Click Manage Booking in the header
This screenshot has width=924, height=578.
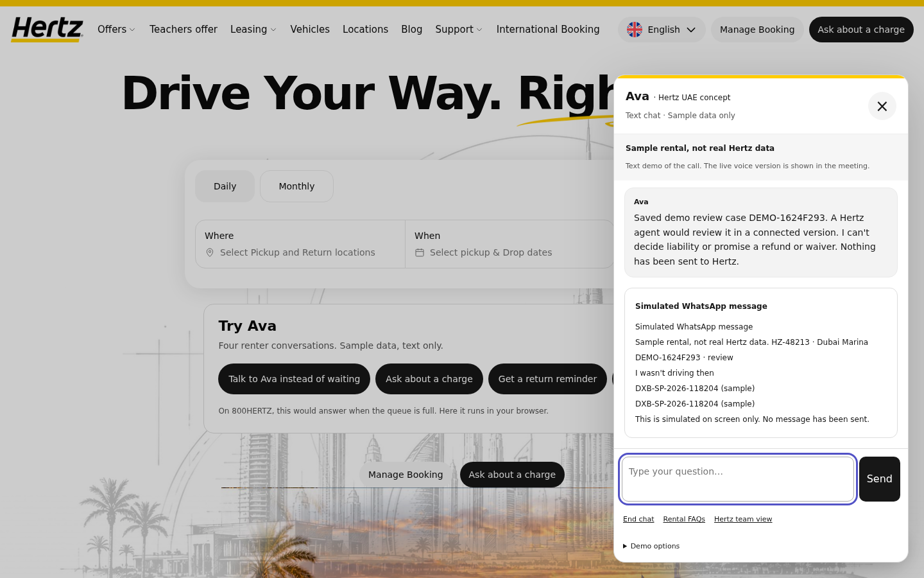[x=757, y=30]
